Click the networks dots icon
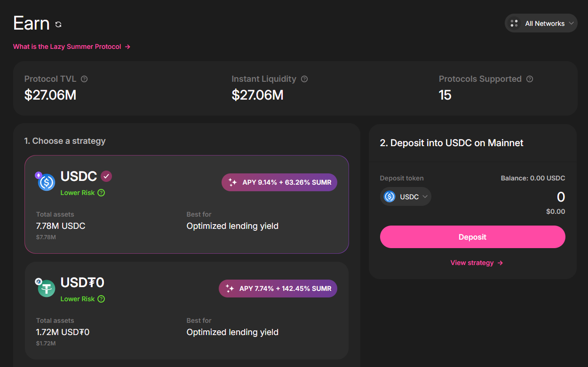588x367 pixels. 514,23
